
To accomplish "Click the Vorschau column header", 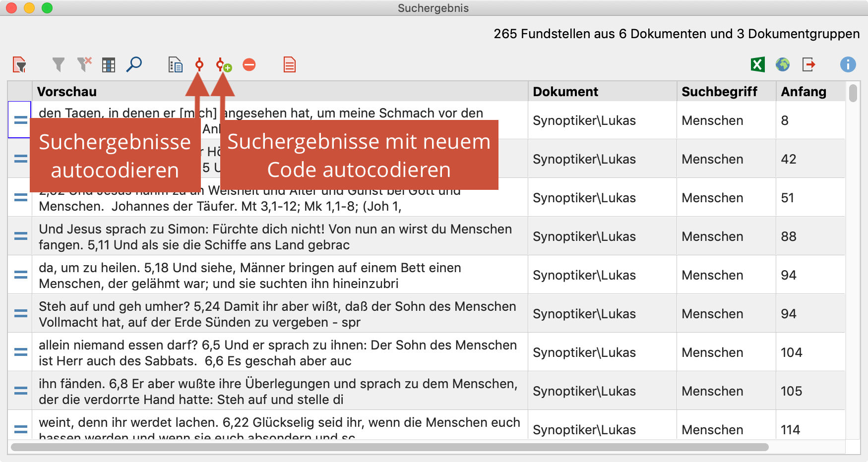I will point(67,92).
